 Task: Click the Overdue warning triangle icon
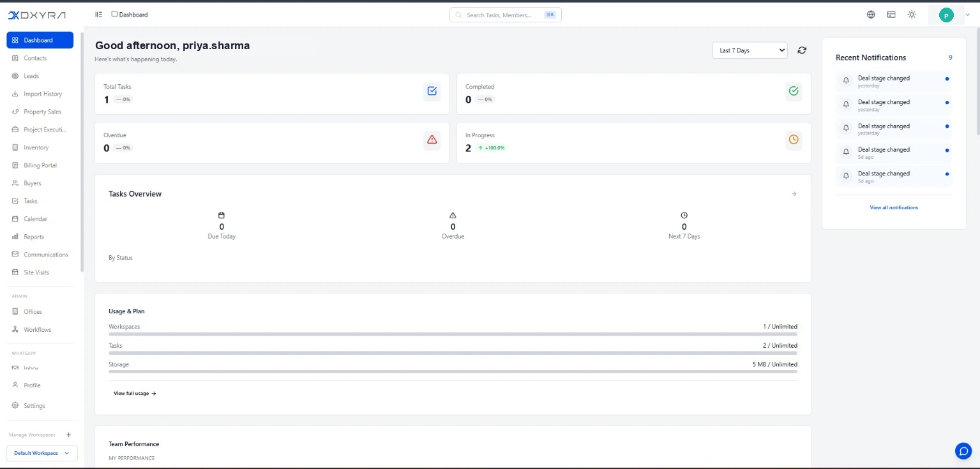pos(432,139)
